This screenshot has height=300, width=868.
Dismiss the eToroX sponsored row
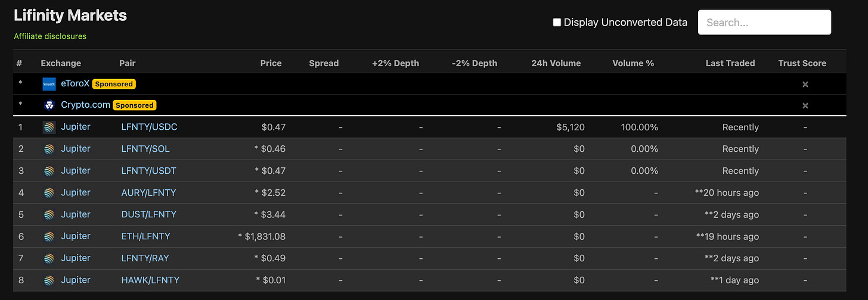[x=805, y=85]
